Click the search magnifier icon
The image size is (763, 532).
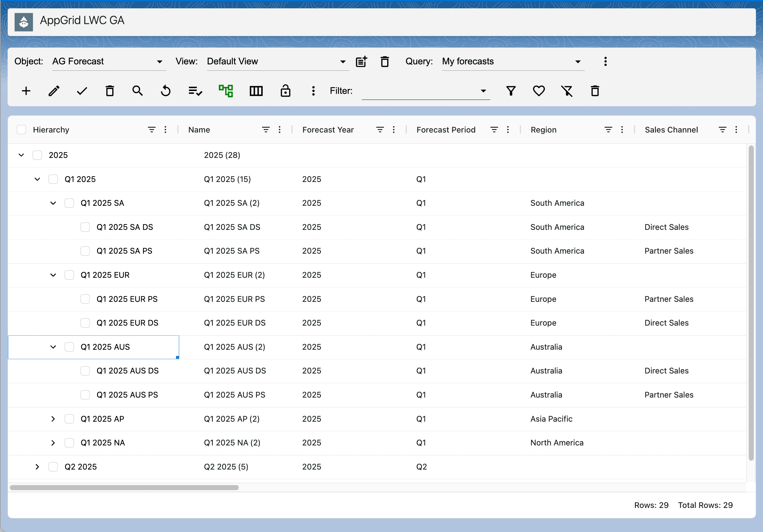tap(137, 91)
